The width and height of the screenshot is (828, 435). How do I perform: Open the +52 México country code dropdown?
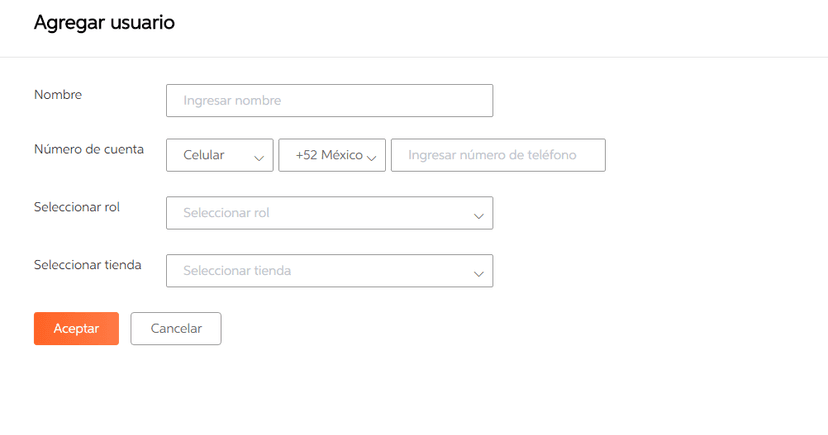[x=332, y=155]
